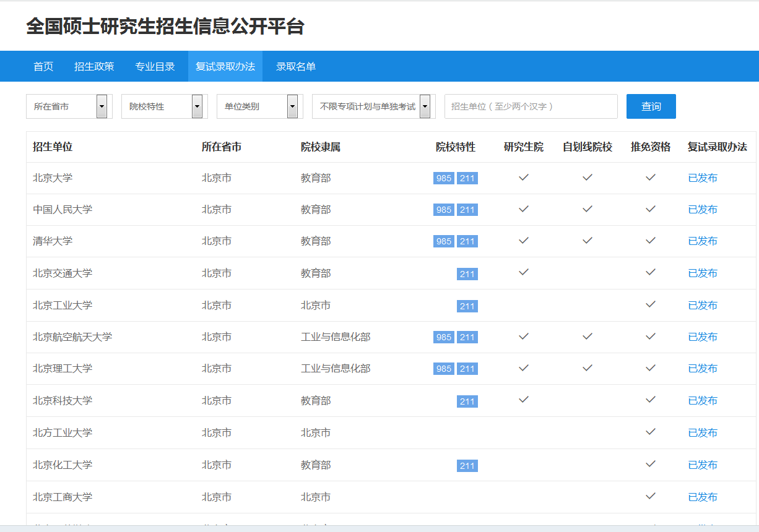The image size is (759, 532).
Task: Click 自划线院校 checkmark for 中国人民大学
Action: tap(587, 209)
